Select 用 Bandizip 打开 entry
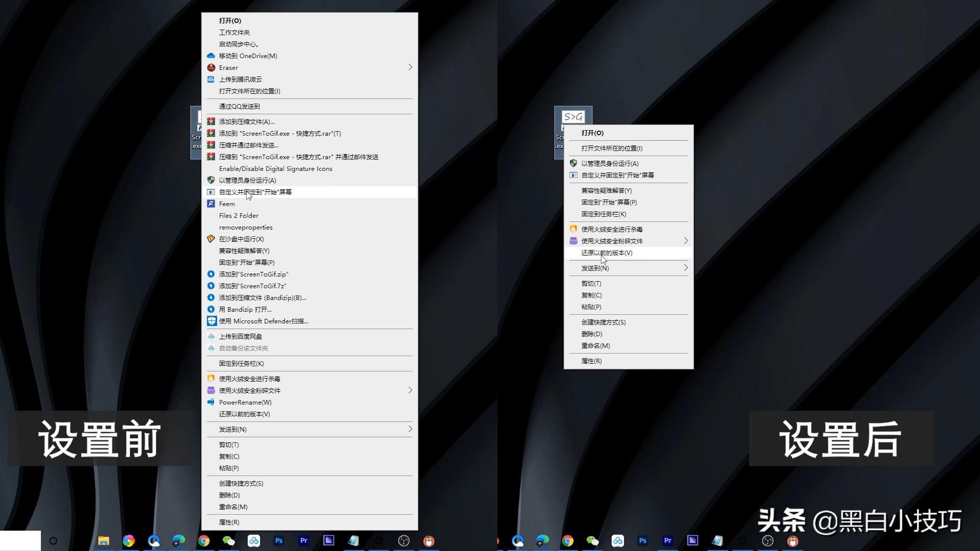This screenshot has height=551, width=980. click(x=245, y=309)
